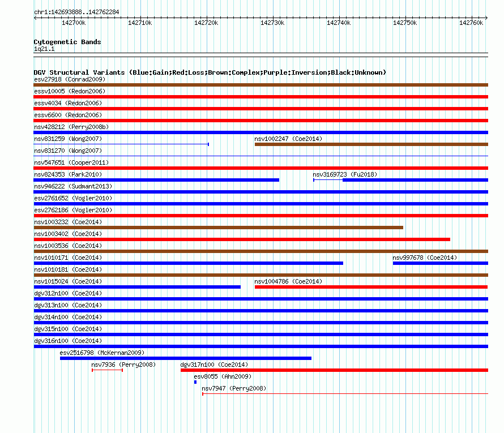
Task: Click dgv315n100 (Coe2014) label
Action: pyautogui.click(x=68, y=329)
